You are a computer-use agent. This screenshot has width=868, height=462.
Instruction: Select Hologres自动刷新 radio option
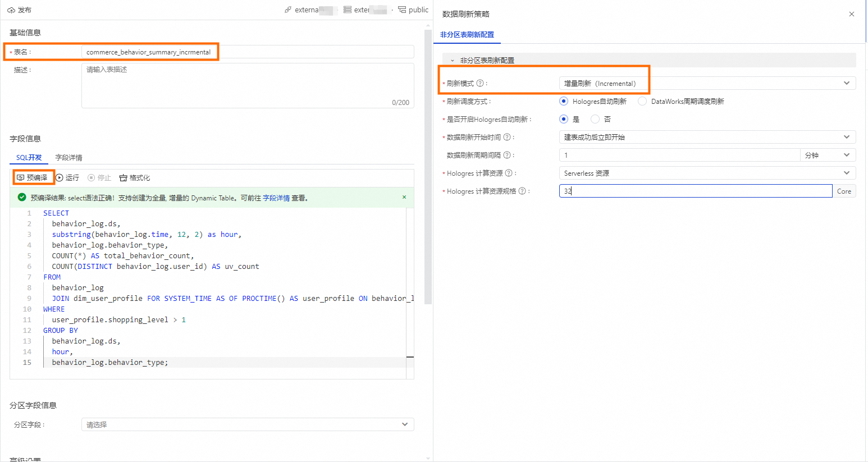pyautogui.click(x=564, y=101)
